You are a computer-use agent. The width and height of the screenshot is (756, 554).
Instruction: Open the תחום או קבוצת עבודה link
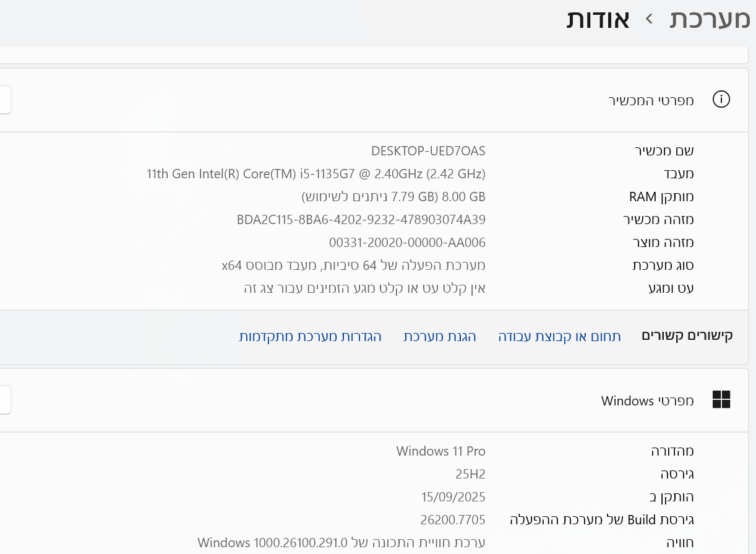[559, 336]
